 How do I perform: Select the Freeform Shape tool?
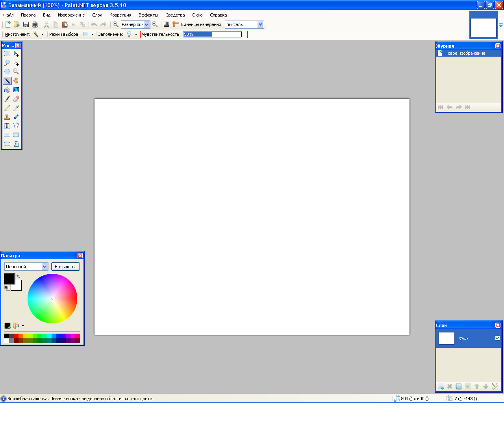(16, 144)
